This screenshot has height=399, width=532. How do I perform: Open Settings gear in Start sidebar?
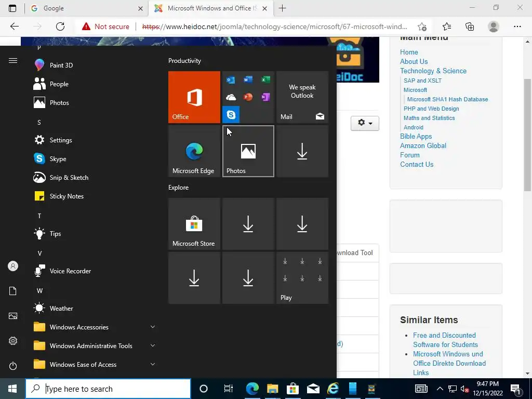point(13,341)
